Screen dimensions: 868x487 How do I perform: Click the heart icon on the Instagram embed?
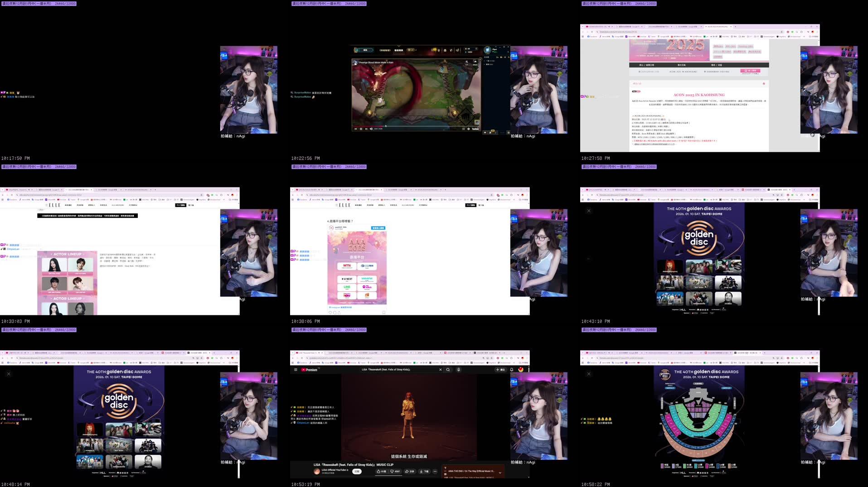tap(330, 313)
